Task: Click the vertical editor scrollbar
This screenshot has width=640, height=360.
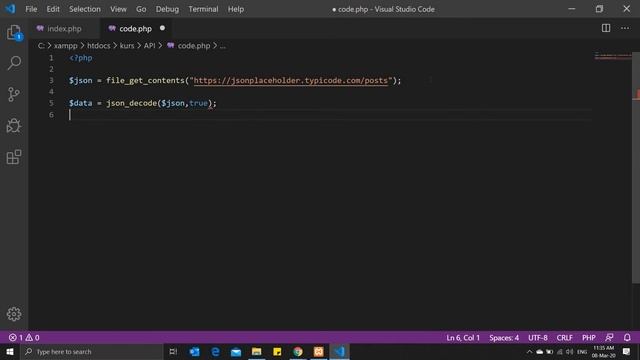Action: coord(636,167)
